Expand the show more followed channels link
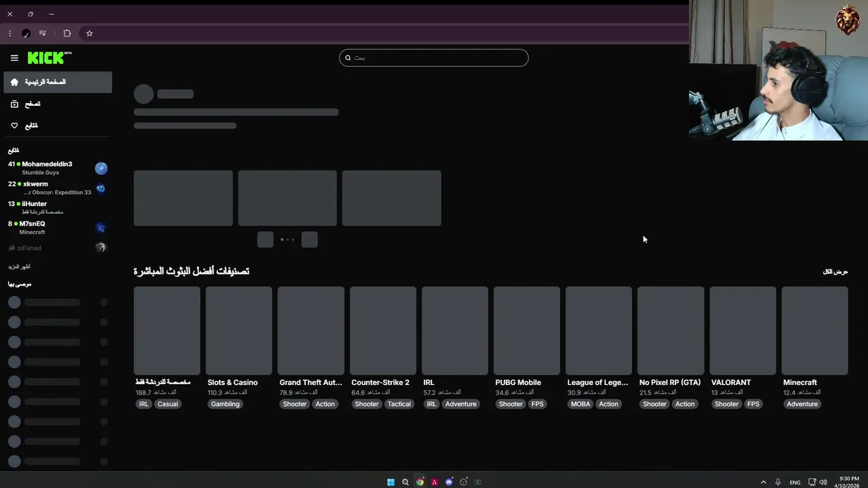Screen dimensions: 868x488 (x=19, y=266)
